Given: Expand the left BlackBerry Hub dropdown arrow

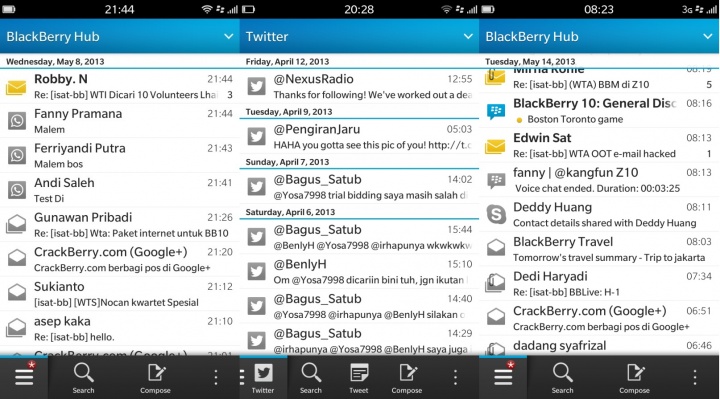Looking at the screenshot, I should click(x=229, y=36).
